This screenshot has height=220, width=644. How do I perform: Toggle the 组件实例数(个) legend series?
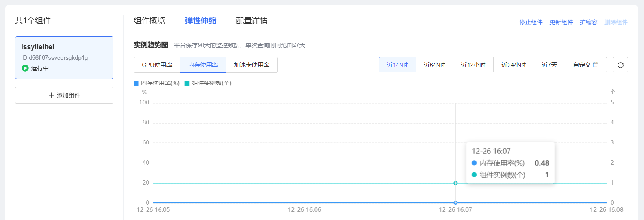coord(208,83)
